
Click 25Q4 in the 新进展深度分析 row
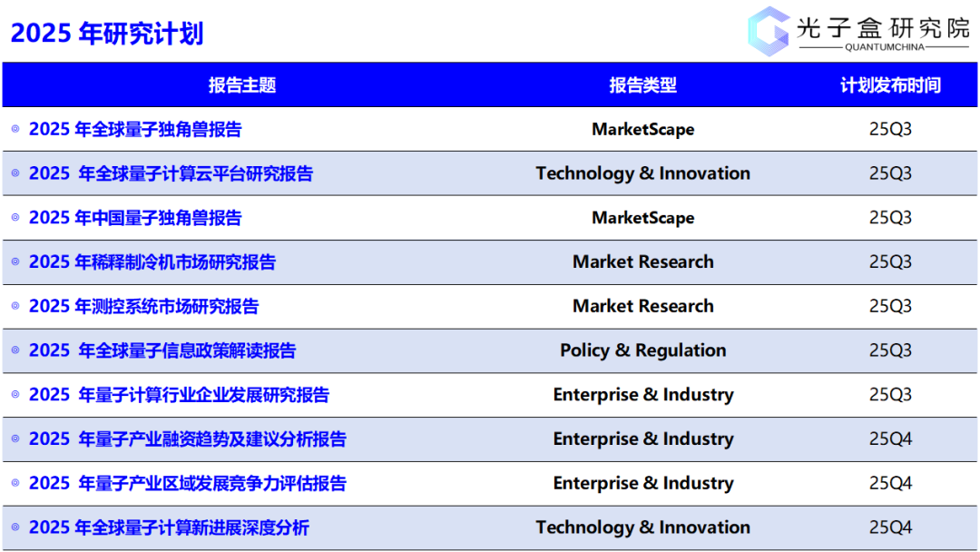(x=891, y=527)
